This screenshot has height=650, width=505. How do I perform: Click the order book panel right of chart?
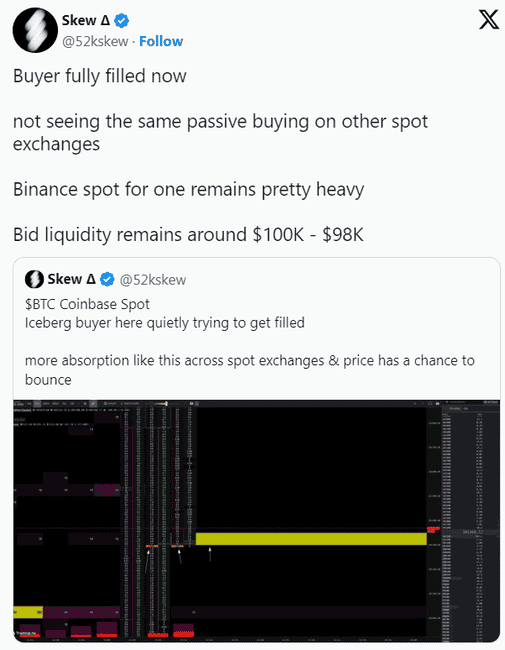[x=470, y=520]
